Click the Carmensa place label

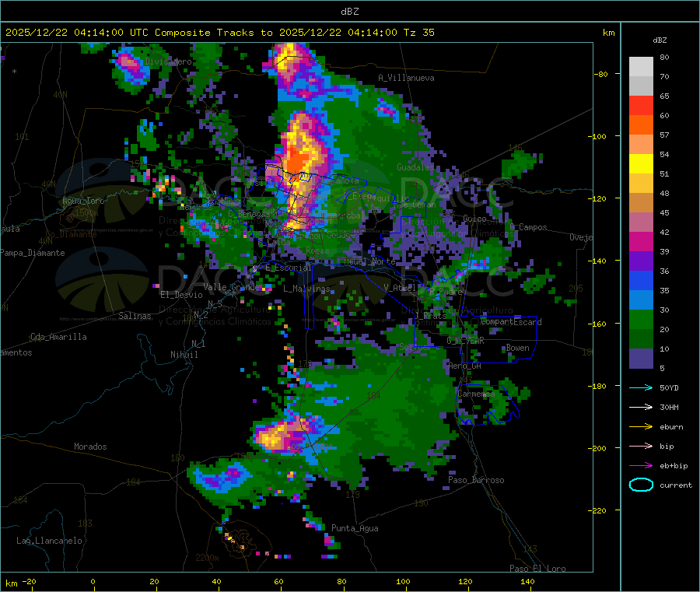click(476, 394)
